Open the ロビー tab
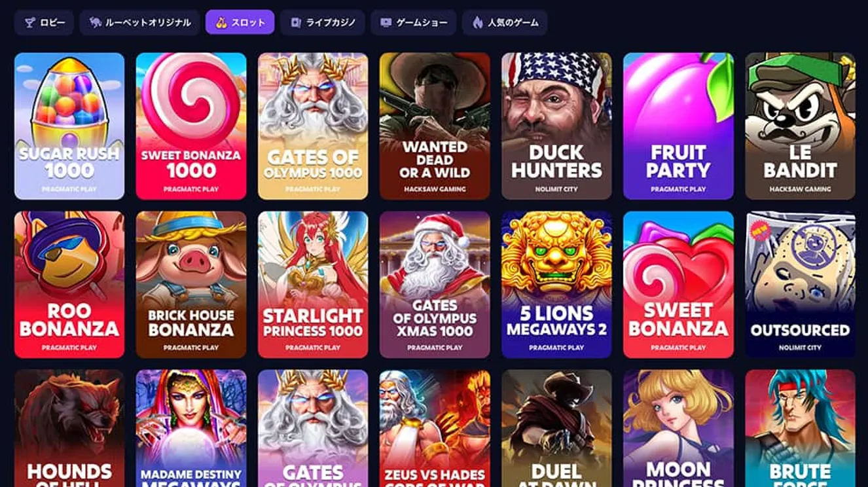 point(44,22)
